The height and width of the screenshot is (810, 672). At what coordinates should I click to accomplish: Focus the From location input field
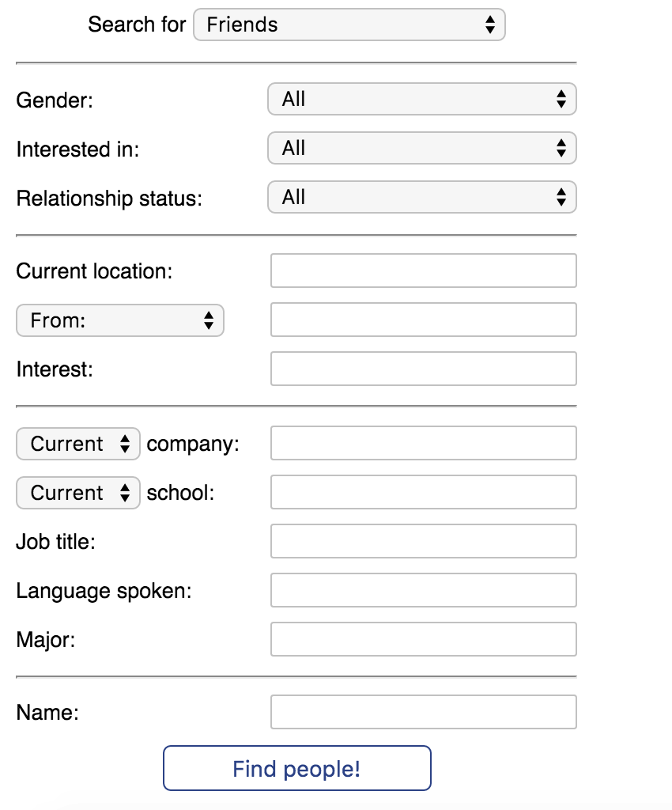point(423,320)
